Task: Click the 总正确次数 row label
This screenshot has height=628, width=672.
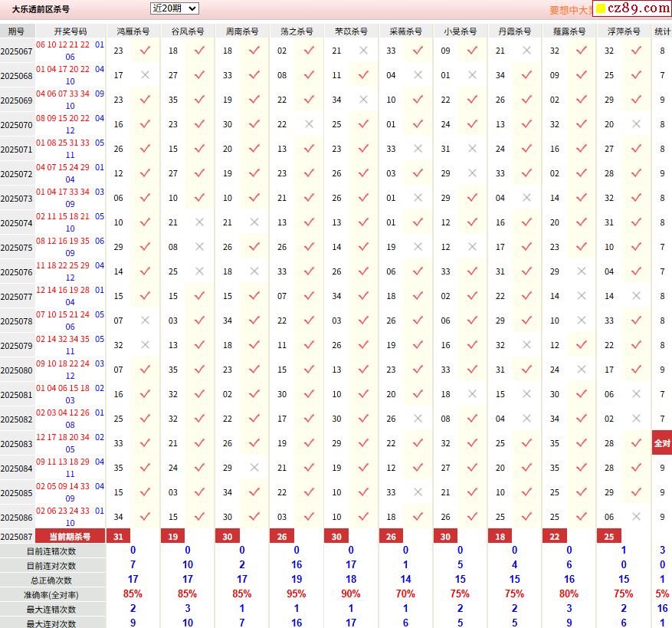Action: 51,580
